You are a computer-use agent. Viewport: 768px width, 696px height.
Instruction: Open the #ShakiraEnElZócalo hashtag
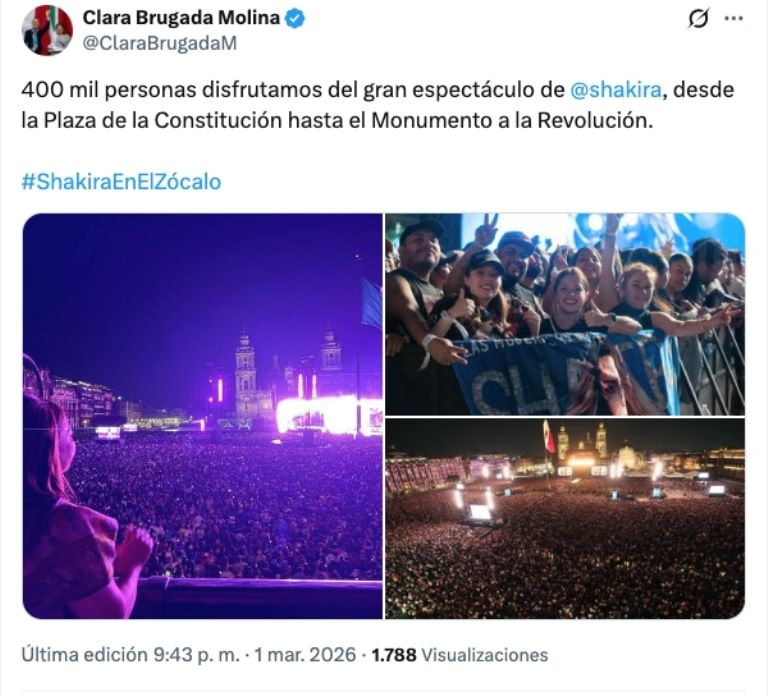click(121, 182)
